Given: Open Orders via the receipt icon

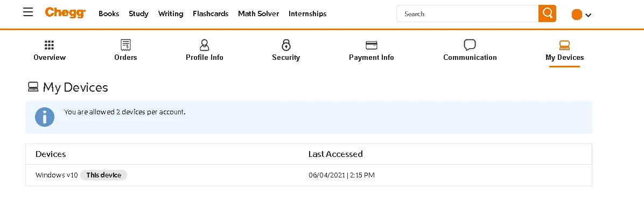Looking at the screenshot, I should tap(125, 45).
